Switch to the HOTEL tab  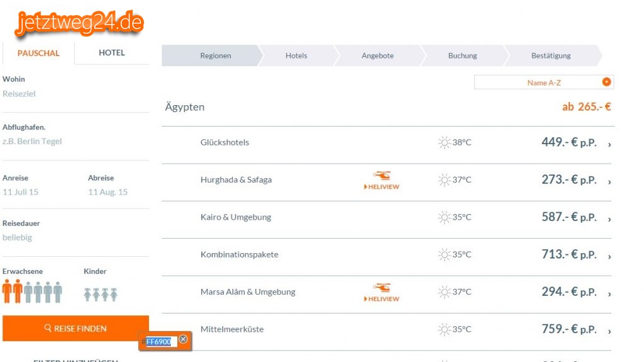112,53
